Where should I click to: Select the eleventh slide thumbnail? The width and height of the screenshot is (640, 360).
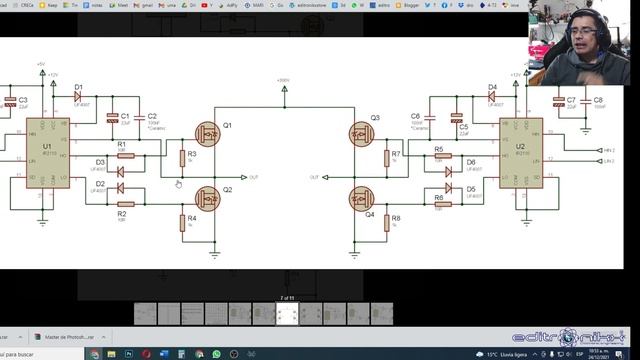click(382, 314)
